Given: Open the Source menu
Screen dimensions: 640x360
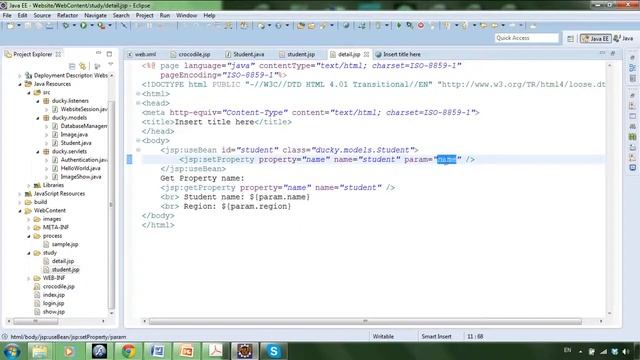Looking at the screenshot, I should [x=42, y=16].
